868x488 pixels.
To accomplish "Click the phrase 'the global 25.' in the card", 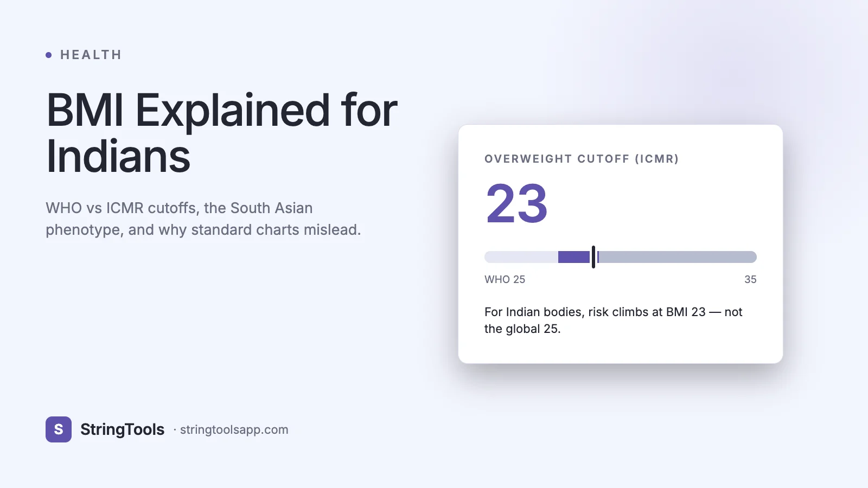I will point(522,329).
